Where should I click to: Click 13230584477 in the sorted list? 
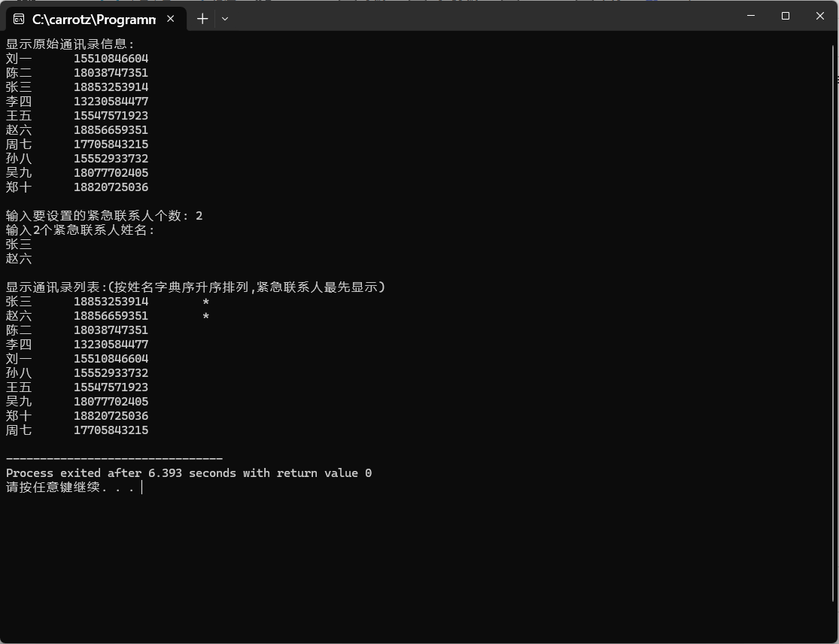tap(111, 345)
